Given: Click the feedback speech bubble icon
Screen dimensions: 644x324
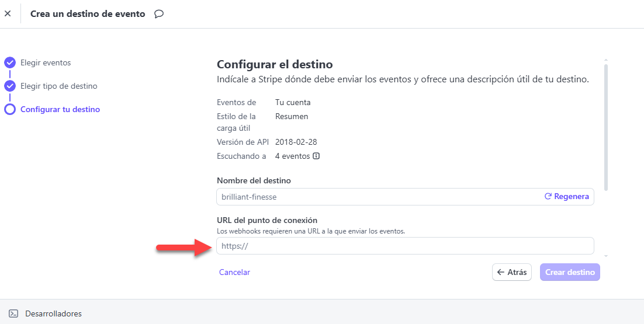Looking at the screenshot, I should coord(159,14).
